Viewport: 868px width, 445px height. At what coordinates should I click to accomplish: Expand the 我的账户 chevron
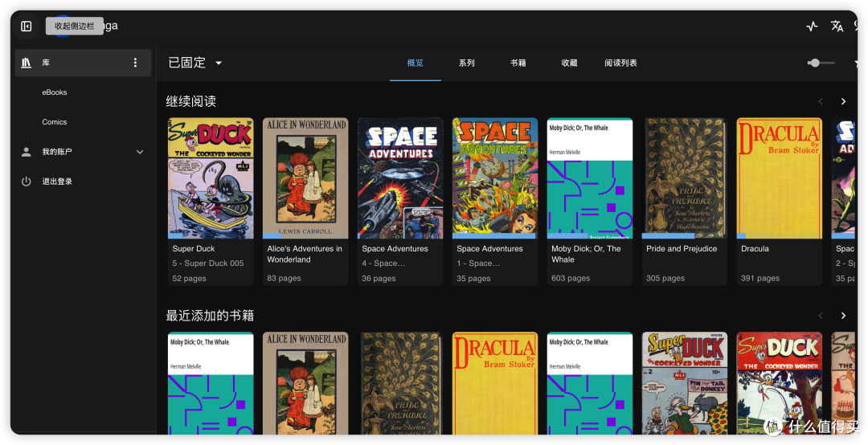(x=140, y=152)
